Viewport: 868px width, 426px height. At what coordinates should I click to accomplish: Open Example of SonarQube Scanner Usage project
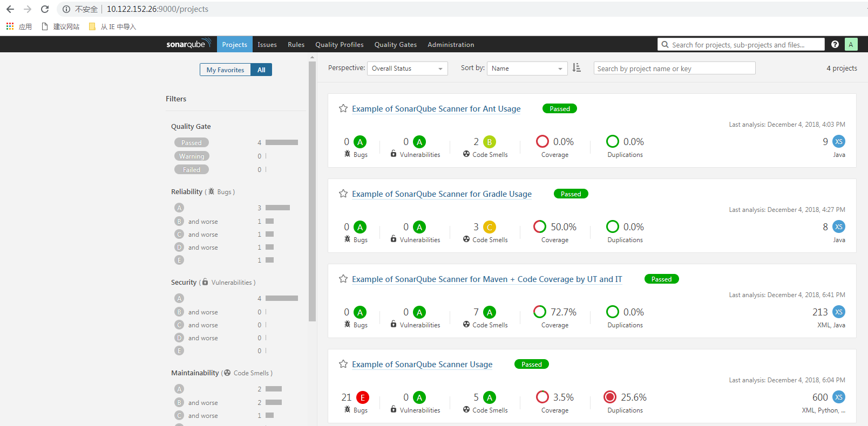422,364
